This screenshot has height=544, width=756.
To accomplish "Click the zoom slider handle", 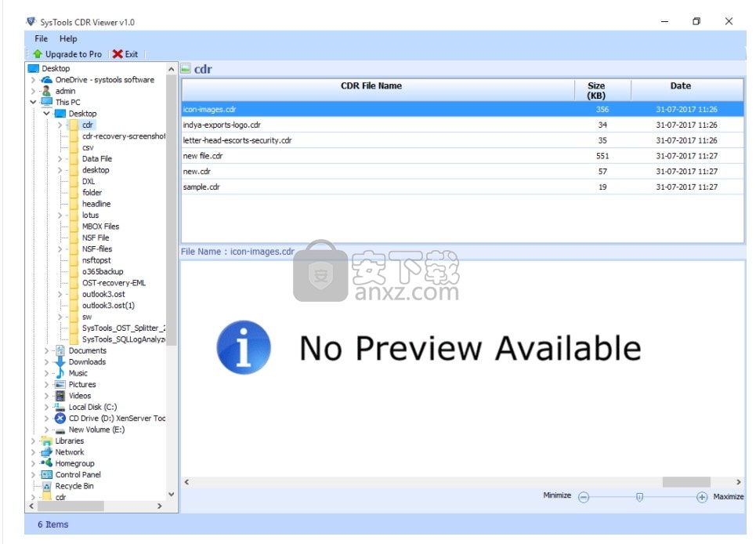I will [639, 497].
